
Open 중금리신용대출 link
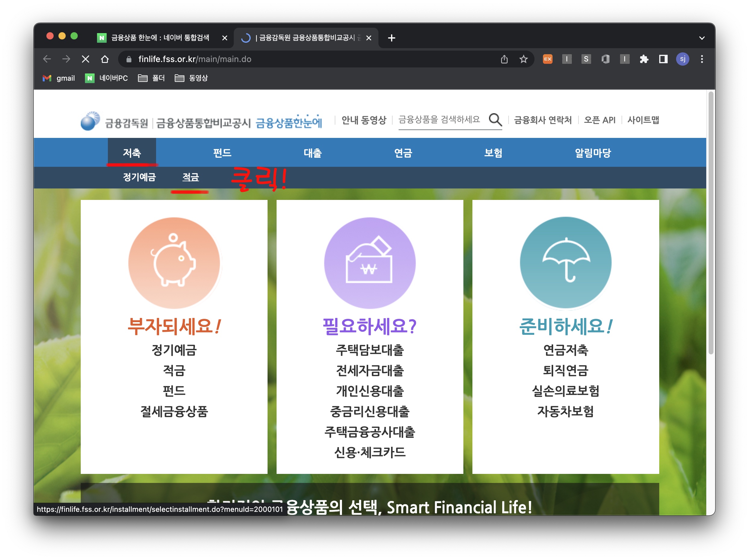pos(370,412)
